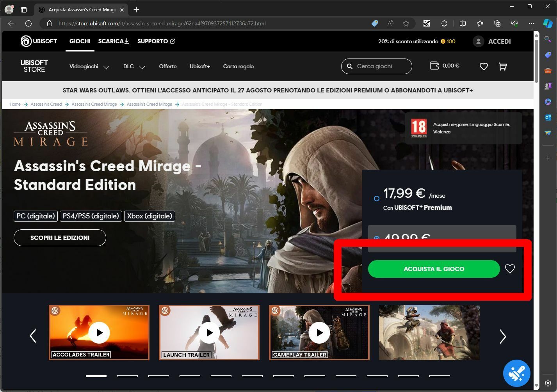557x392 pixels.
Task: Click the SCOPRI LE EDIZIONI button
Action: pos(60,238)
